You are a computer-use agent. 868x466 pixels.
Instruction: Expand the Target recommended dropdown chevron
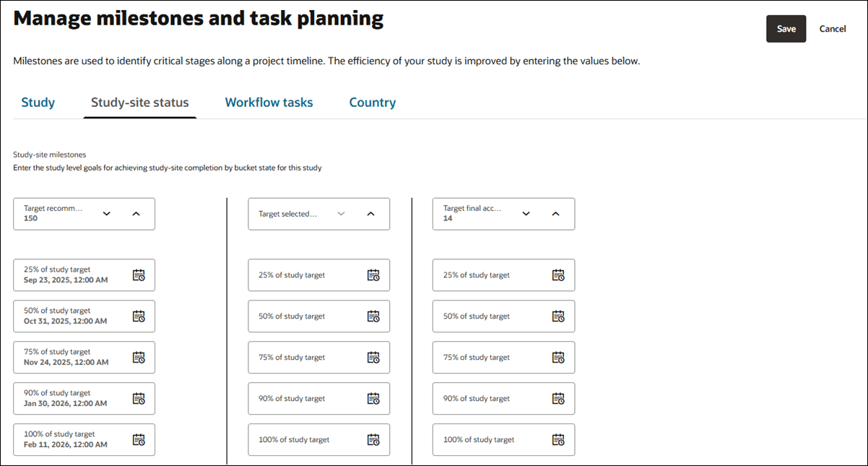106,214
